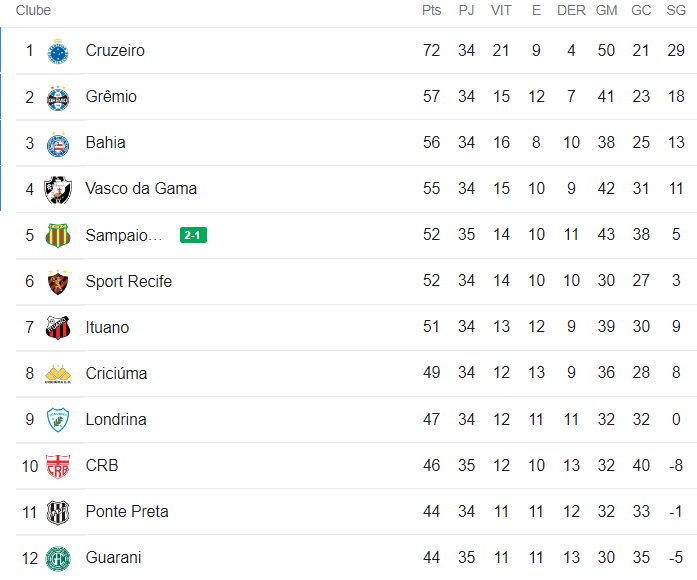697x580 pixels.
Task: Click the Sport Recife crest icon
Action: (x=58, y=282)
